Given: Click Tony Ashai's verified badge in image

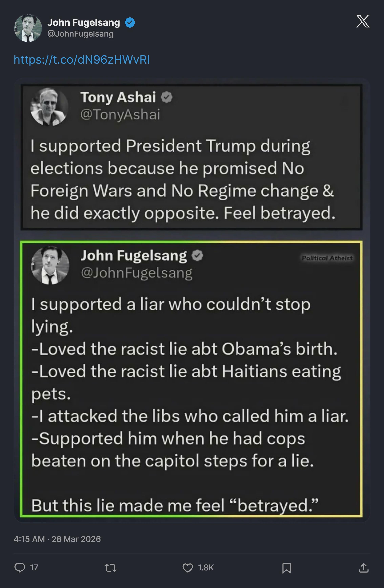Looking at the screenshot, I should pos(167,97).
